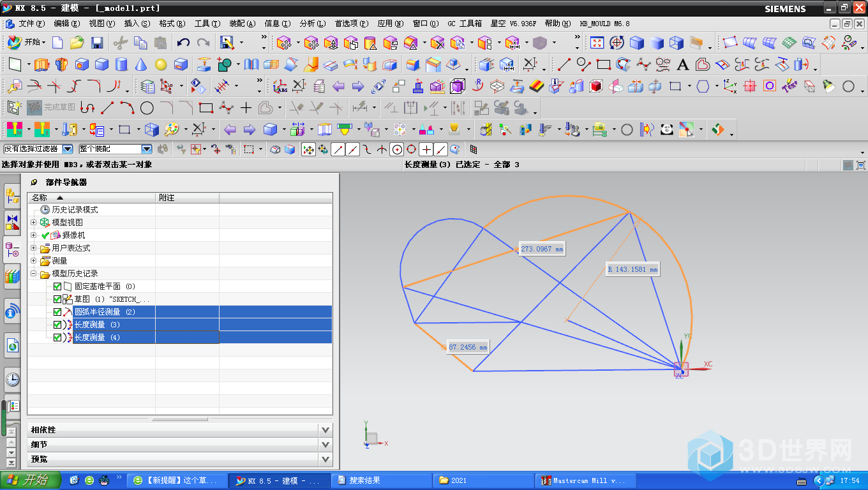The width and height of the screenshot is (868, 490).
Task: Uncheck the 圆弧半径测量 (2) checkbox
Action: (57, 312)
